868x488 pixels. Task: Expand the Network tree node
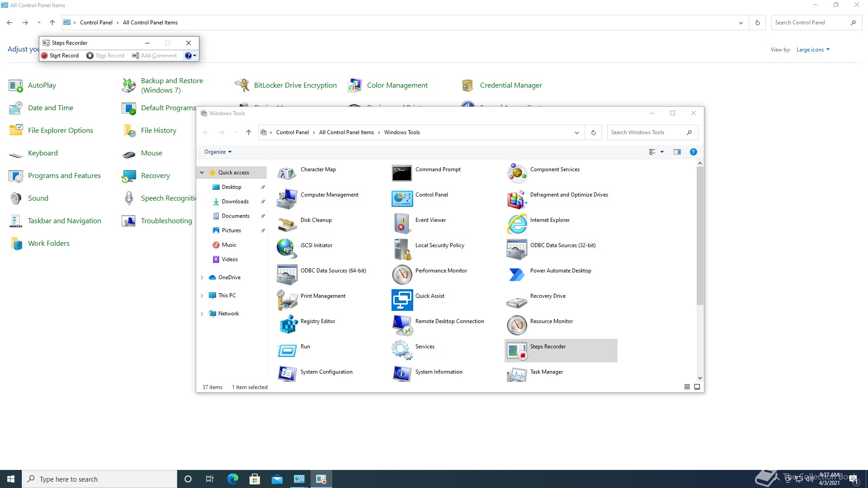pos(202,314)
